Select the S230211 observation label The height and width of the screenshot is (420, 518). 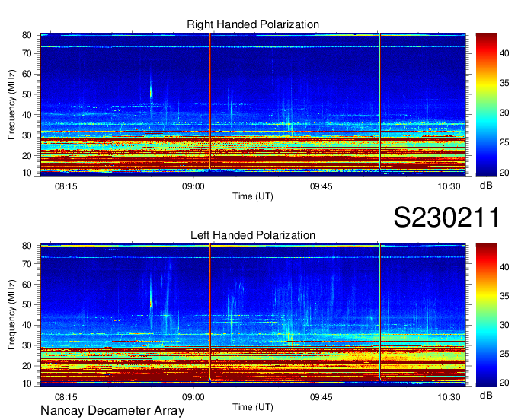coord(446,217)
